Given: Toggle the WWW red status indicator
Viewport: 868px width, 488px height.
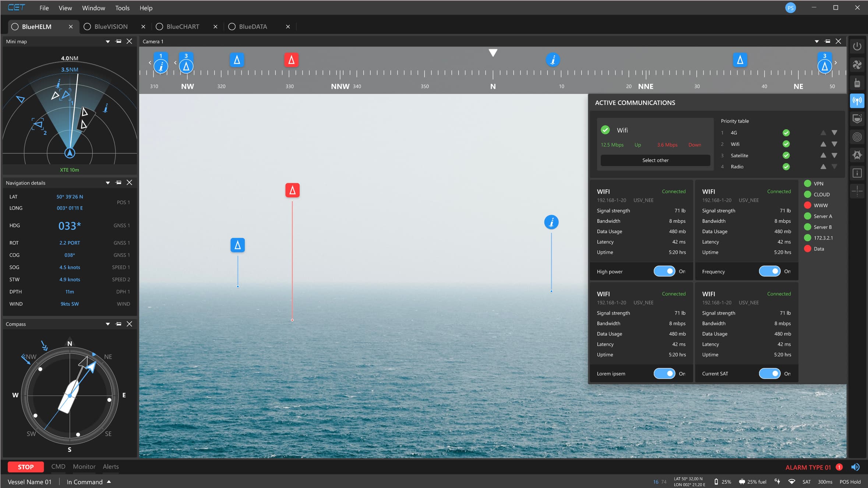Looking at the screenshot, I should pyautogui.click(x=808, y=205).
